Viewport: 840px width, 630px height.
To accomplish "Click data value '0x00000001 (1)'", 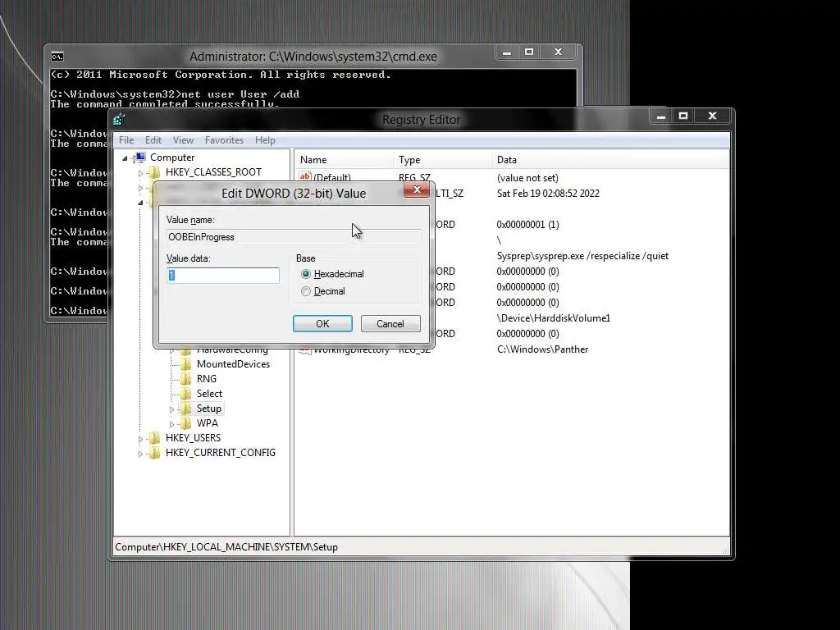I will [527, 225].
